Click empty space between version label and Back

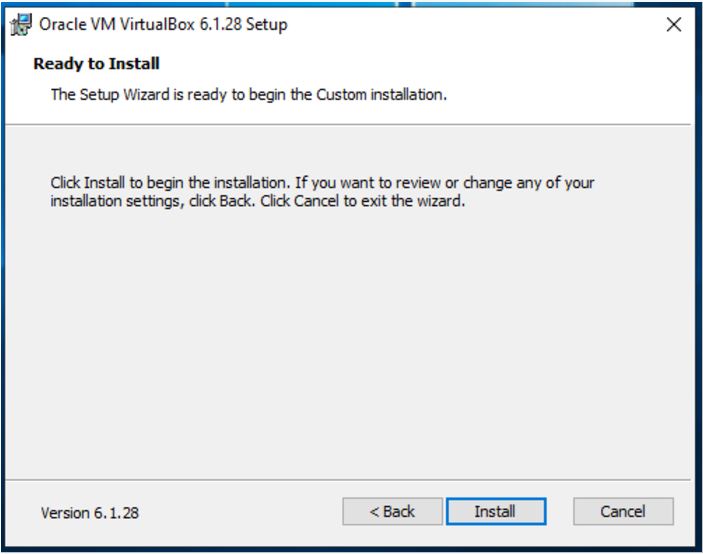[240, 513]
